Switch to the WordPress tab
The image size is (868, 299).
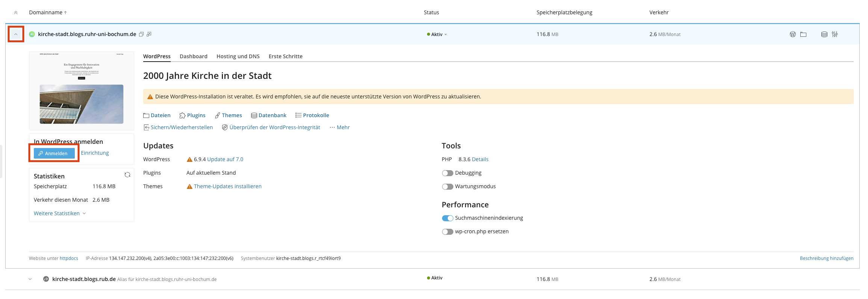157,56
